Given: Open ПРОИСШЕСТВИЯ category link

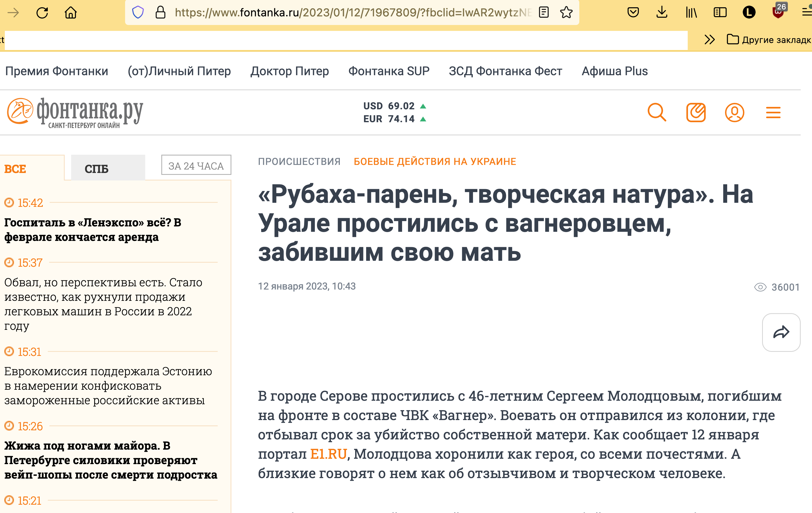Looking at the screenshot, I should [x=299, y=162].
